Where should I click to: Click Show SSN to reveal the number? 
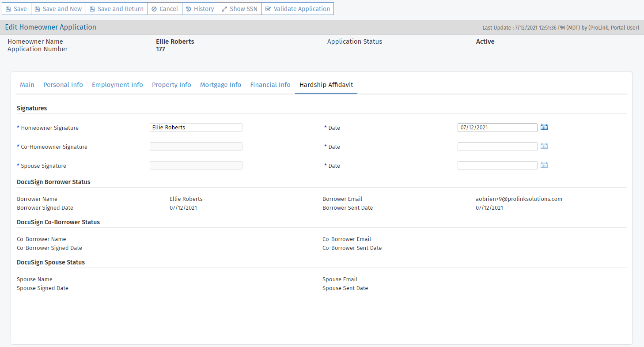[239, 9]
